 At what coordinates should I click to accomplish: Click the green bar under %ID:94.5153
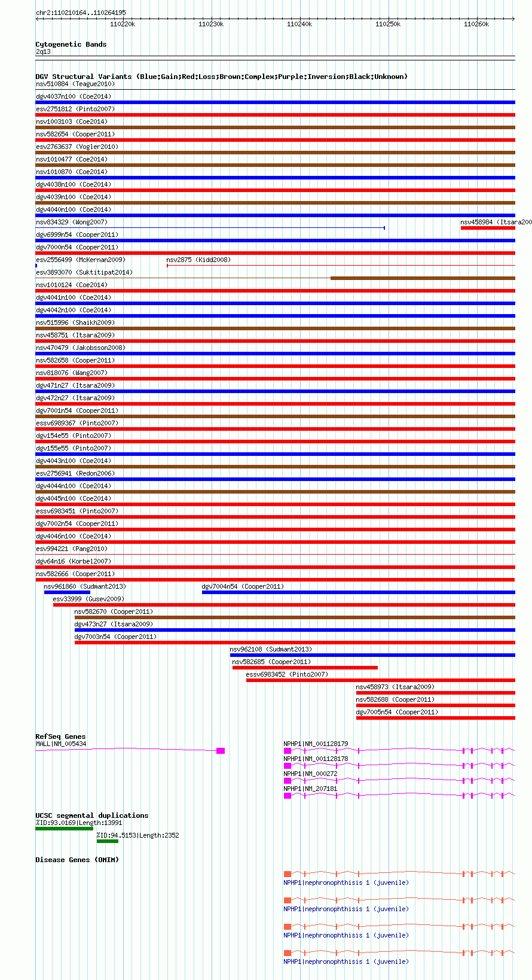(108, 841)
